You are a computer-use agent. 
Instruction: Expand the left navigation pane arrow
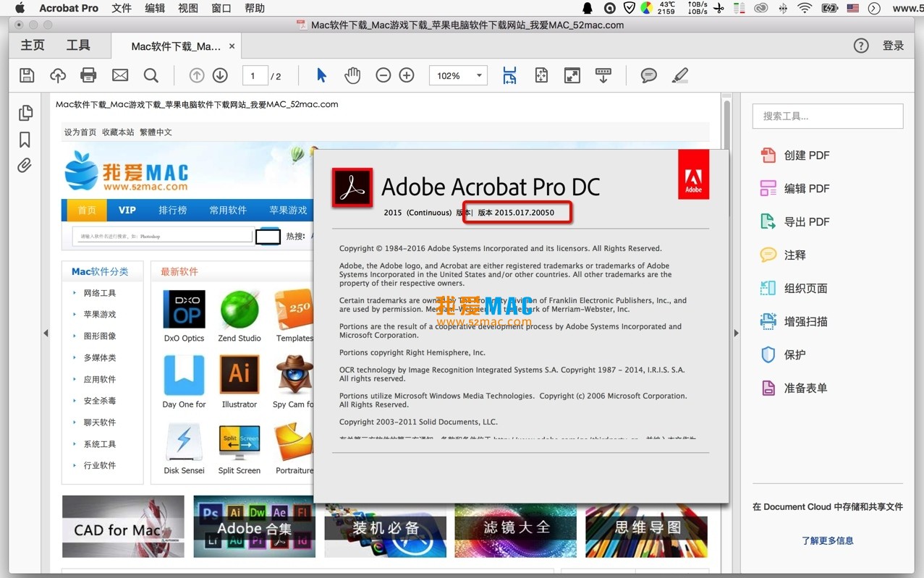click(x=46, y=333)
